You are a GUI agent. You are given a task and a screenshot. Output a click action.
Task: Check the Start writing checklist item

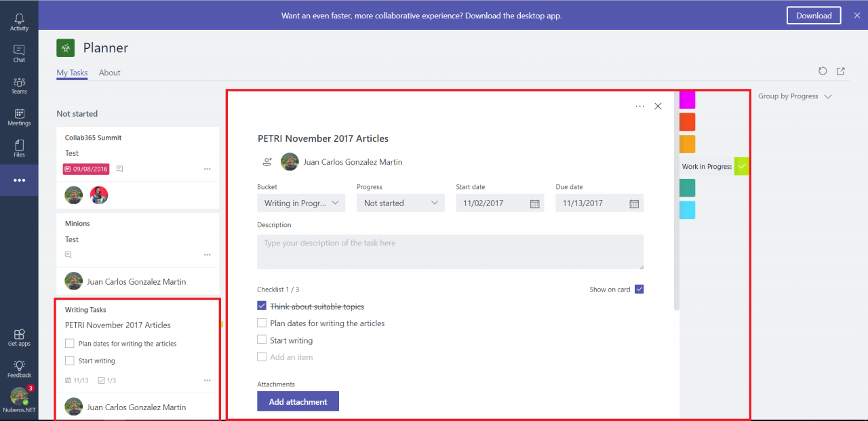[x=262, y=340]
